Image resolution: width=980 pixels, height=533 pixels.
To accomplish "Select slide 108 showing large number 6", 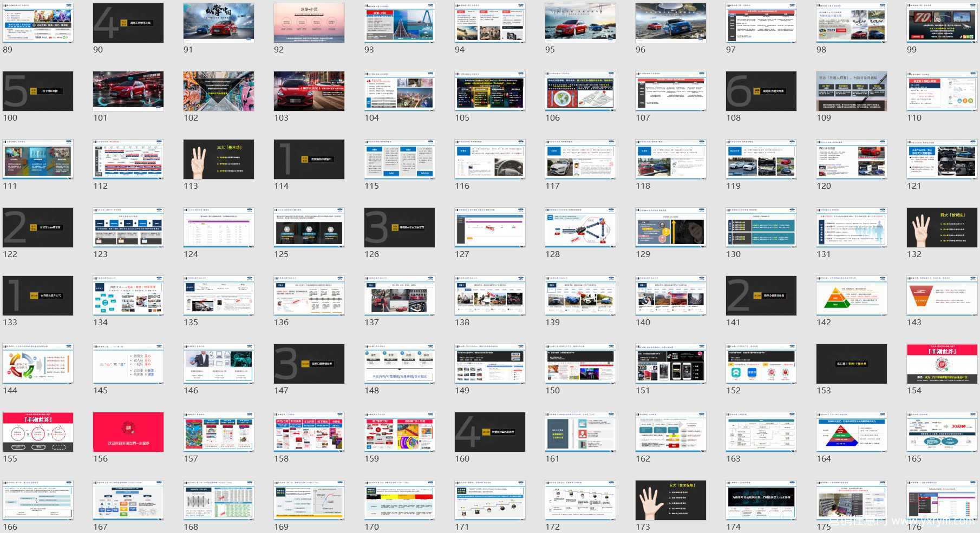I will pos(761,91).
